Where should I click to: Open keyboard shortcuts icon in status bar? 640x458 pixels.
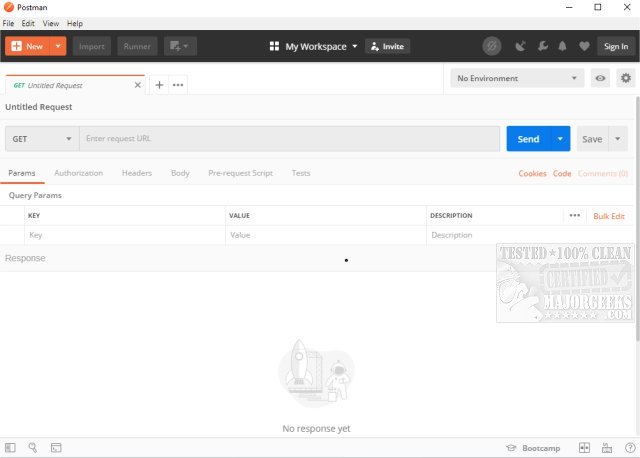pos(607,448)
